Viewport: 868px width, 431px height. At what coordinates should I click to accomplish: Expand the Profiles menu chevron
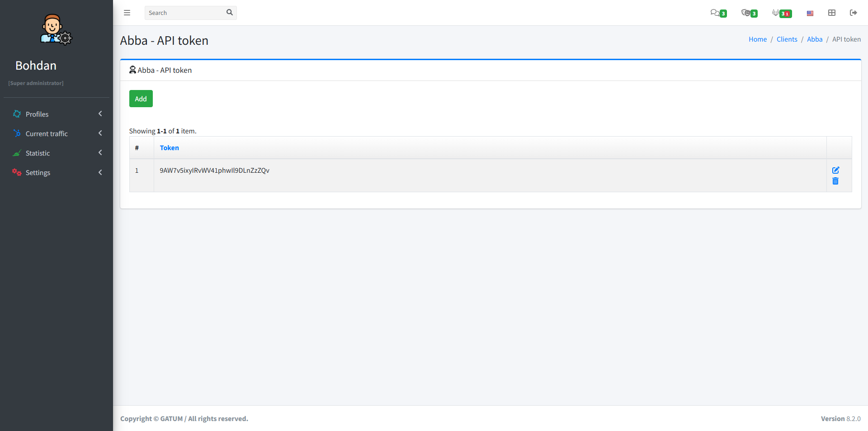pyautogui.click(x=100, y=114)
